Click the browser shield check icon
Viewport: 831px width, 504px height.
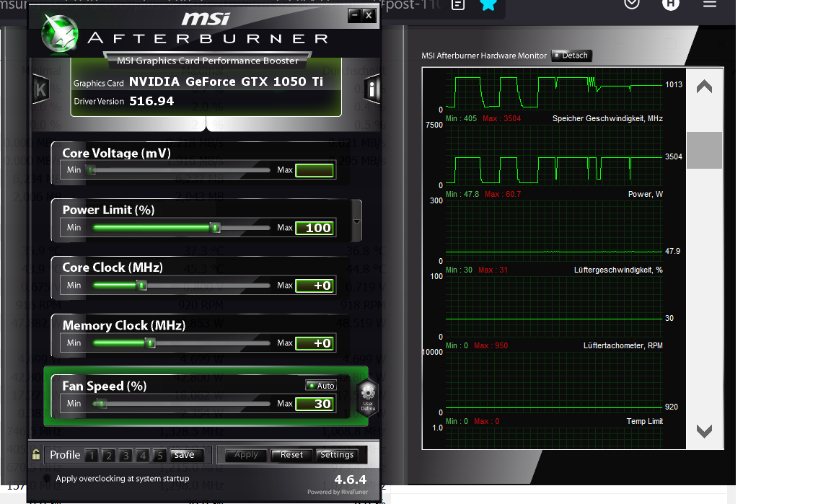[632, 4]
